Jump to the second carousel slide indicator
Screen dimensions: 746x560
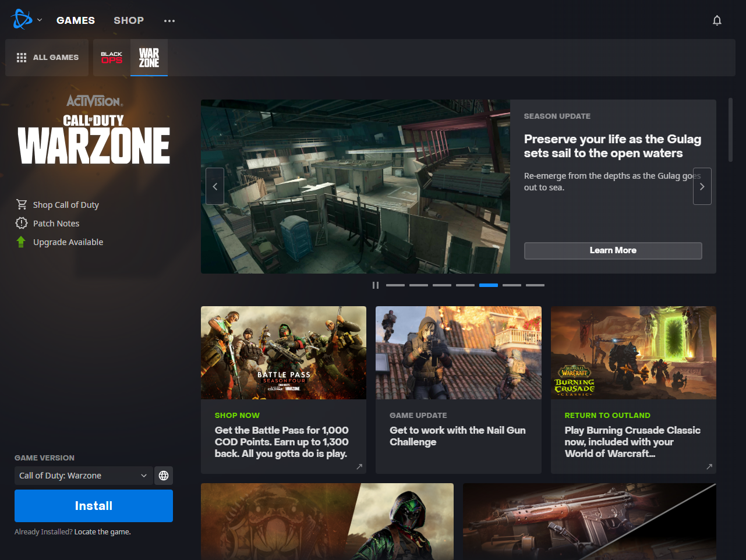tap(419, 285)
